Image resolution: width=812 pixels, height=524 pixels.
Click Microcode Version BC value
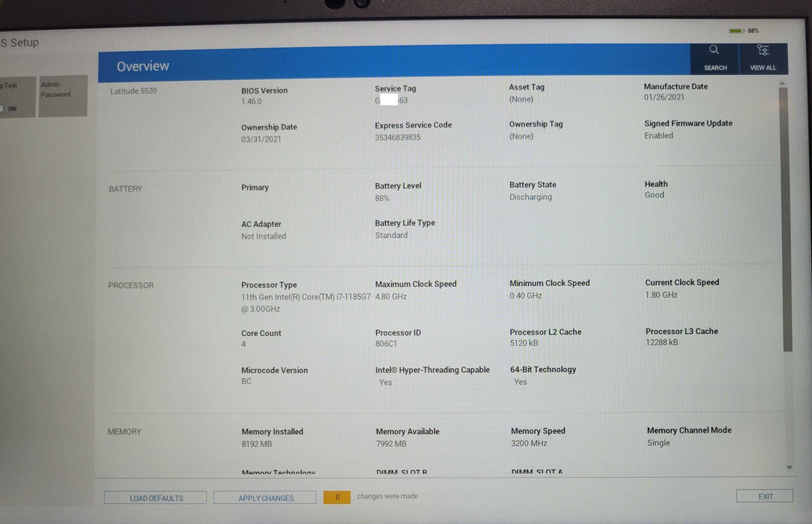[x=246, y=381]
